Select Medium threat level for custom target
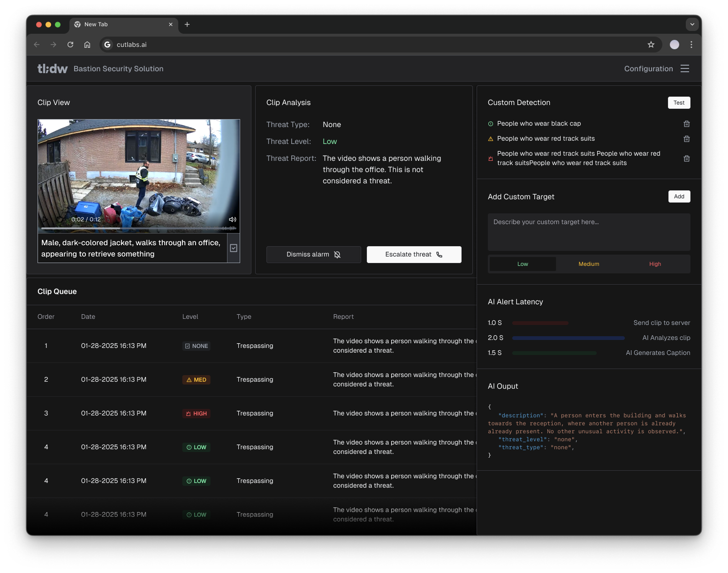Viewport: 728px width, 573px height. (589, 264)
